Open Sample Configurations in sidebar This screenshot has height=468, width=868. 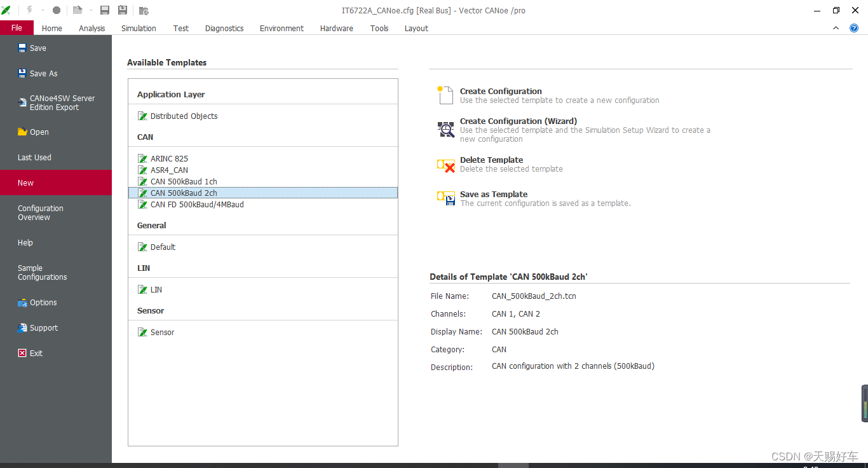pos(56,272)
